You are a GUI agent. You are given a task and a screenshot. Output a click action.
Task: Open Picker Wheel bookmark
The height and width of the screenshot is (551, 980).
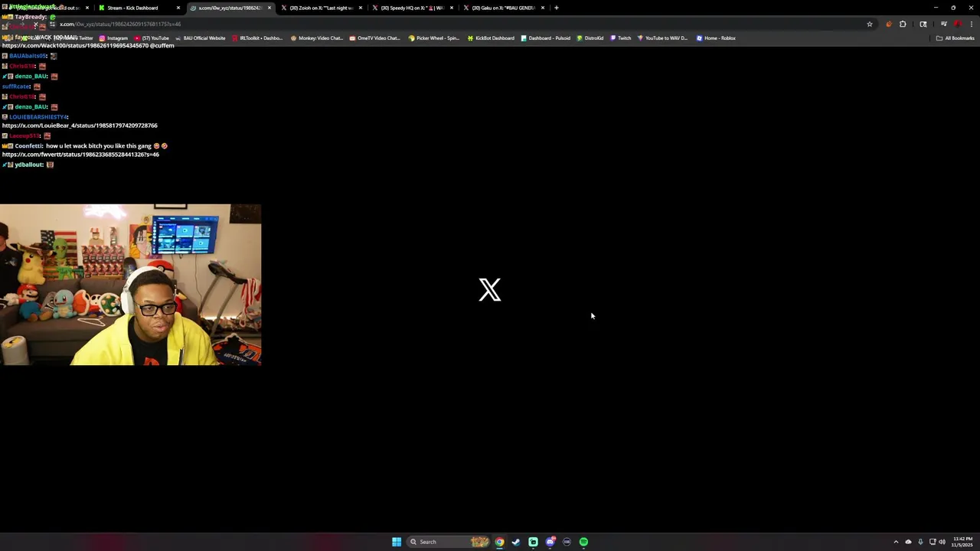434,37
